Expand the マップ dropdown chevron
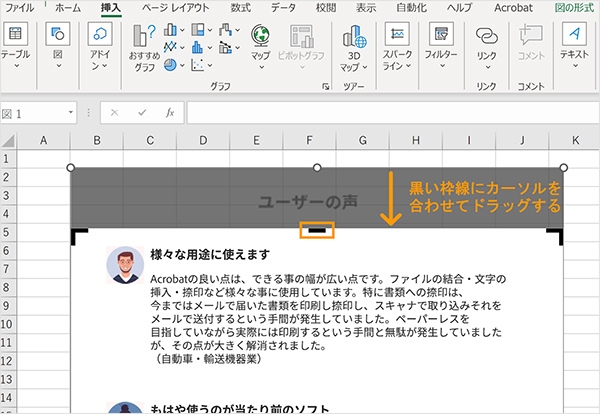The image size is (600, 414). click(261, 67)
